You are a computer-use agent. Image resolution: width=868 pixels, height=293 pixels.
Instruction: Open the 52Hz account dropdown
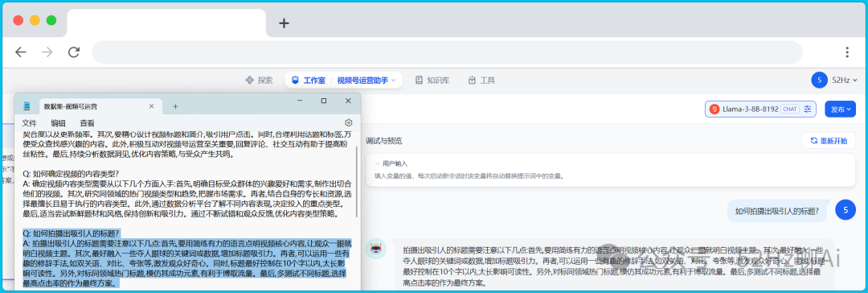pyautogui.click(x=844, y=80)
